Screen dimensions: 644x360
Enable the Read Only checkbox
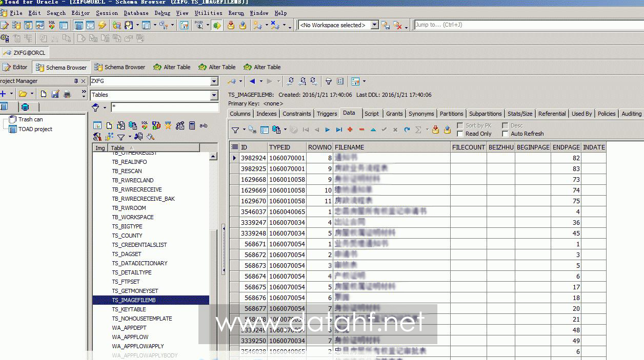click(460, 134)
